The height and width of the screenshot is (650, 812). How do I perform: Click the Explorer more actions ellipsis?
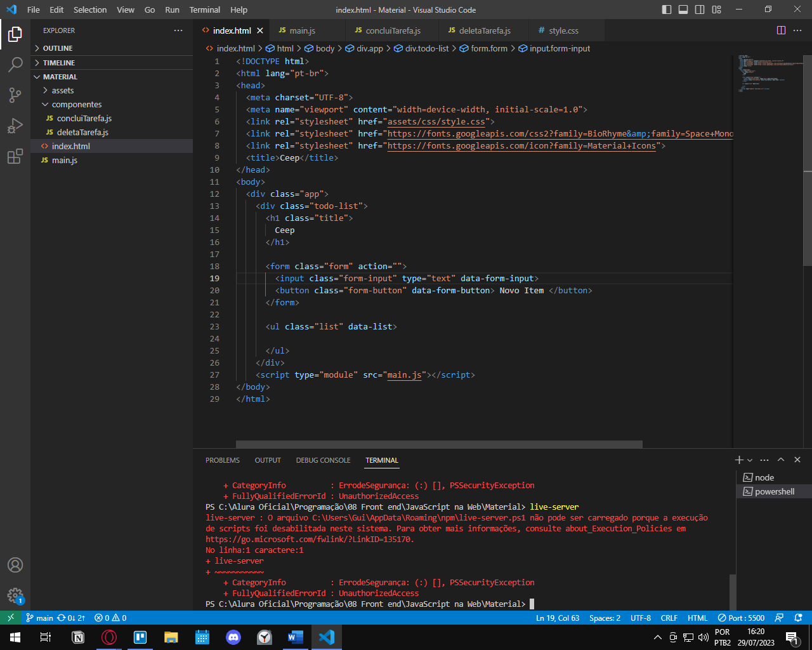[178, 30]
